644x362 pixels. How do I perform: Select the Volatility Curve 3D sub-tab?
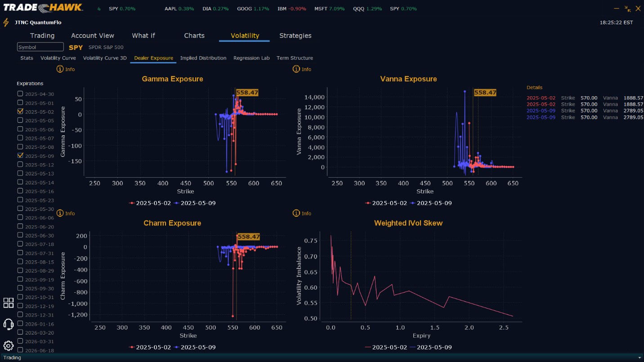(x=105, y=58)
